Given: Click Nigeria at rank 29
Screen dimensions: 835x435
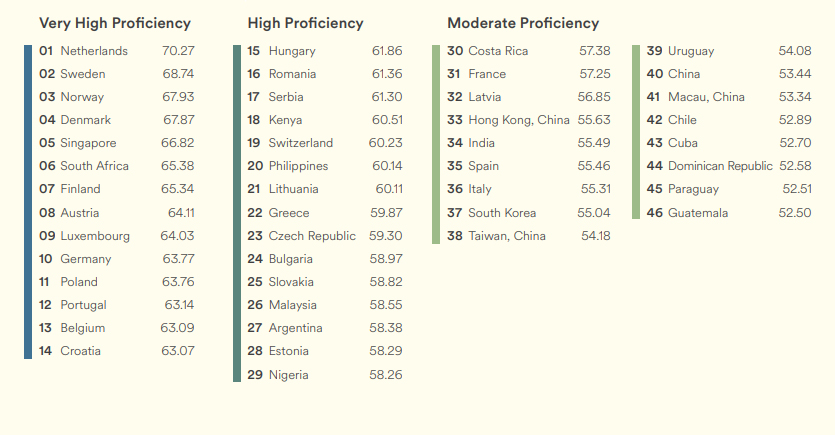Looking at the screenshot, I should (x=289, y=375).
